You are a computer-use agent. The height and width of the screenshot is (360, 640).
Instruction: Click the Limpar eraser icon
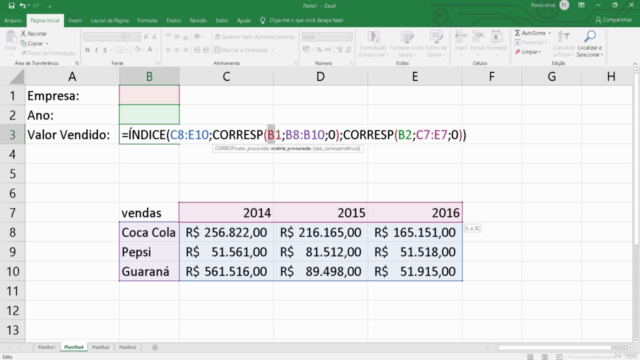[518, 52]
